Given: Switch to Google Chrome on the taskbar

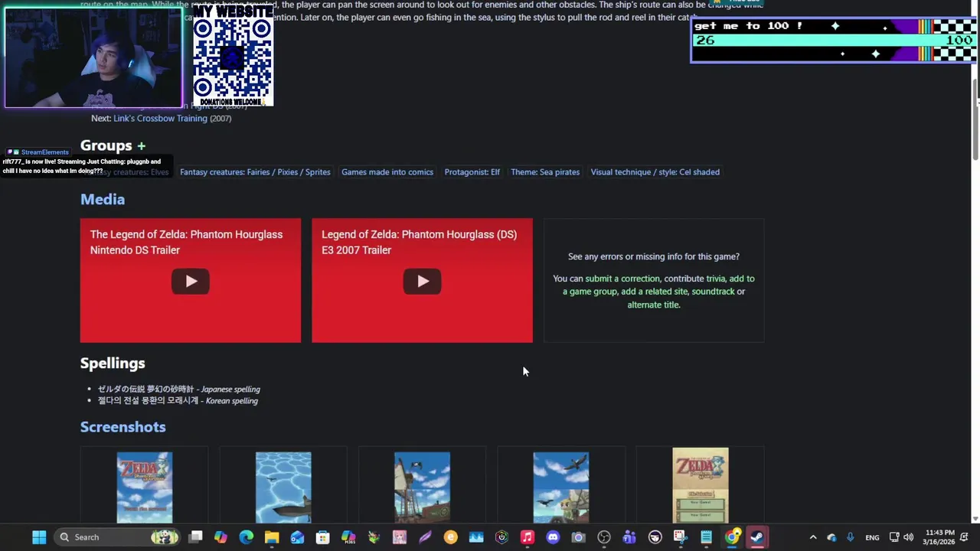Looking at the screenshot, I should [x=733, y=537].
